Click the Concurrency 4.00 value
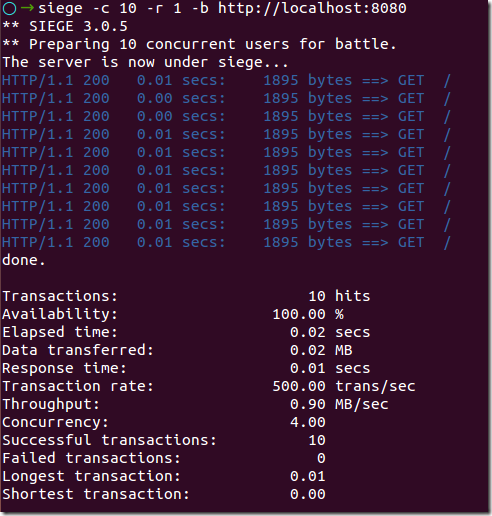 coord(307,422)
